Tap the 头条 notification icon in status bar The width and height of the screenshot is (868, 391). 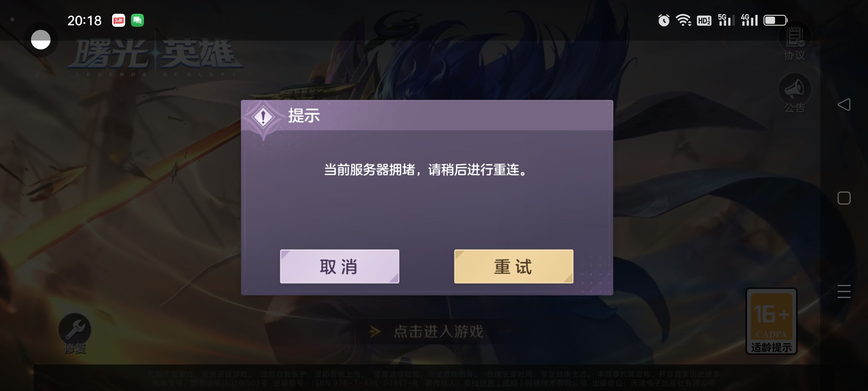(119, 20)
